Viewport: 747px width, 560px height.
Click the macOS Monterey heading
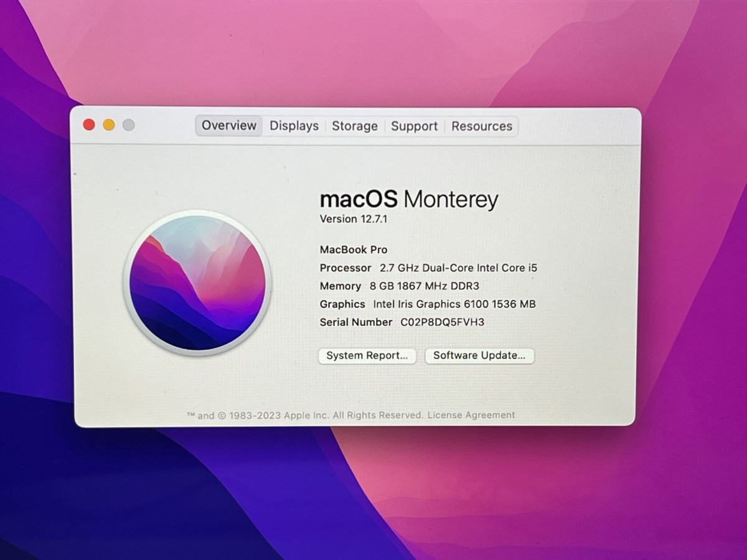click(x=409, y=200)
